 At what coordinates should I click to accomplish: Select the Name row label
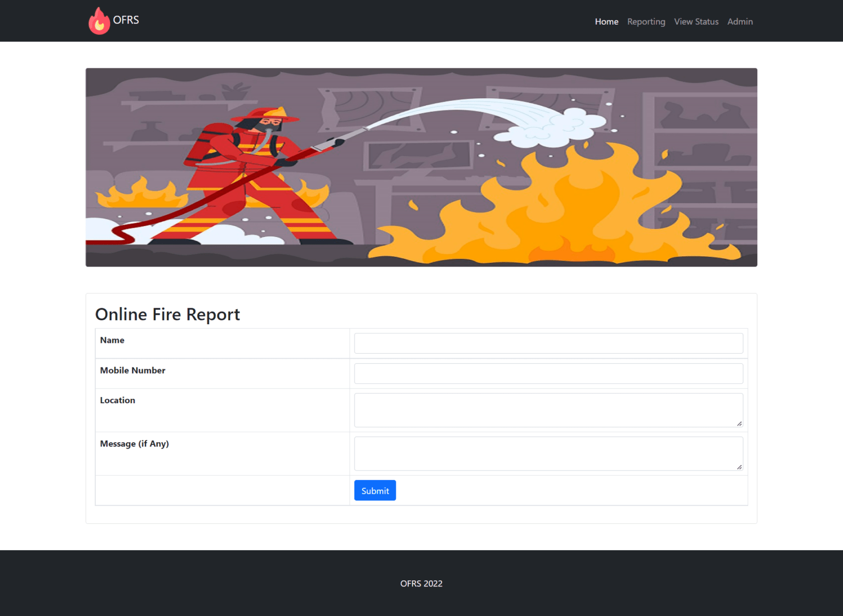[112, 340]
